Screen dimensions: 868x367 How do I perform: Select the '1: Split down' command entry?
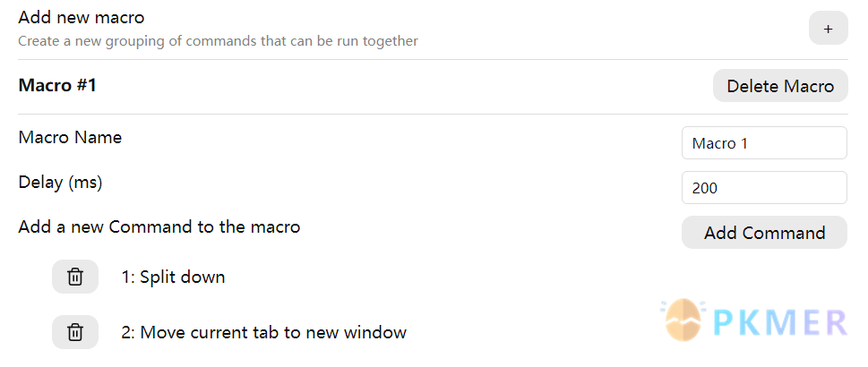click(173, 277)
